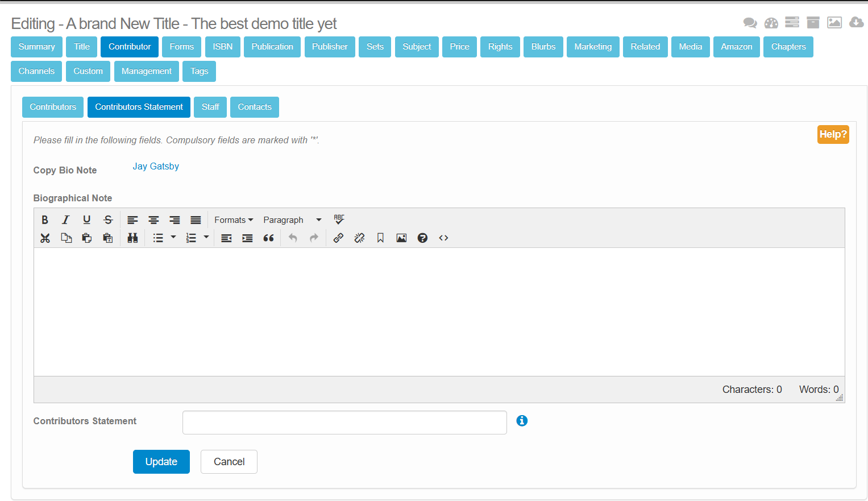The width and height of the screenshot is (868, 501).
Task: View source code in editor
Action: click(x=443, y=238)
